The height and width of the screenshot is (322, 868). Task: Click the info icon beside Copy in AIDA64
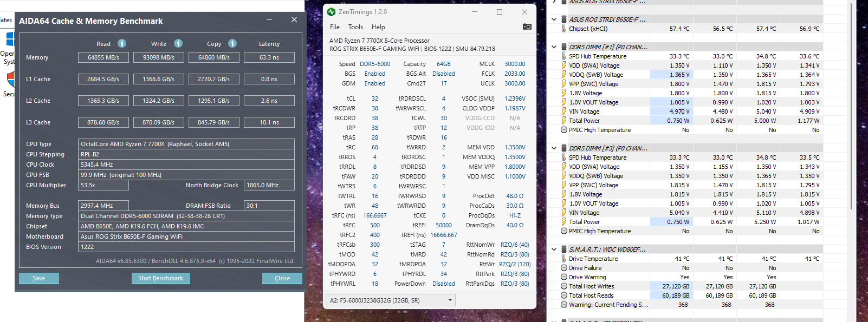click(232, 43)
